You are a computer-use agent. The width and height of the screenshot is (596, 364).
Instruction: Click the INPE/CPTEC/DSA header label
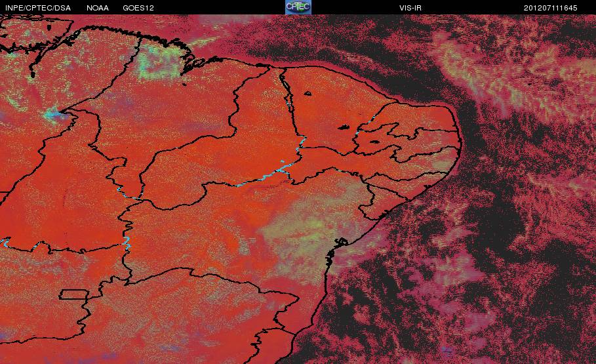pyautogui.click(x=38, y=8)
